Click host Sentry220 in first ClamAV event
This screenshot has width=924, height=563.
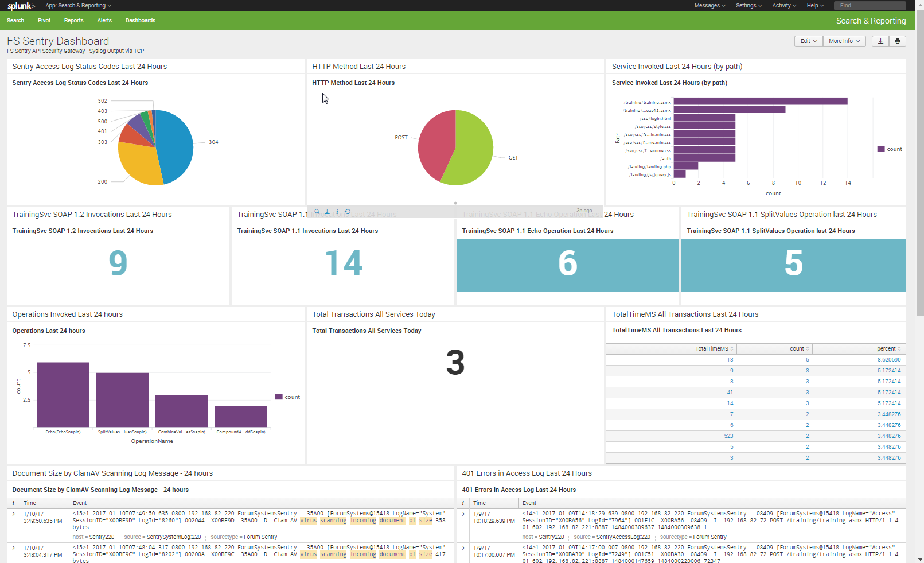pos(102,537)
